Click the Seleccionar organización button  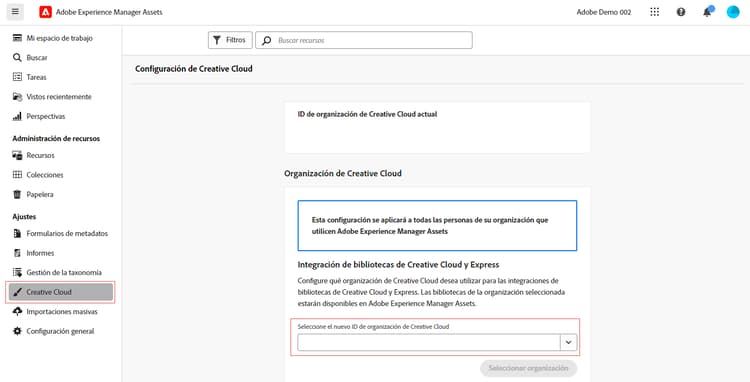coord(528,368)
